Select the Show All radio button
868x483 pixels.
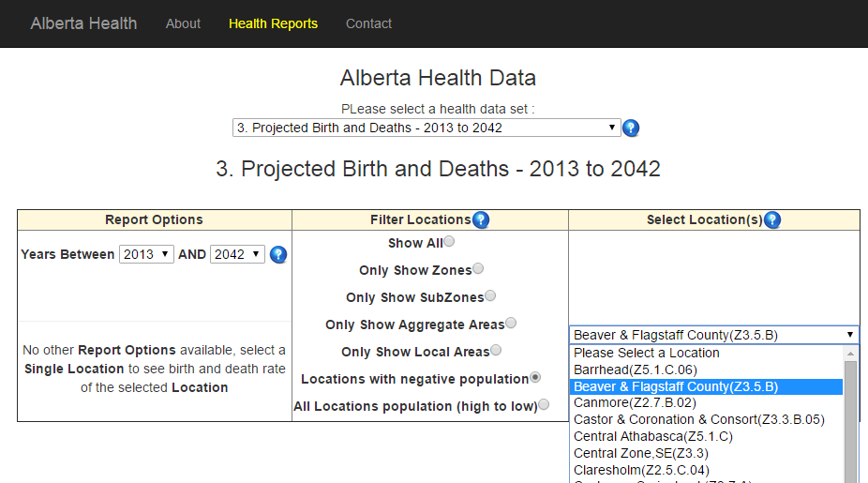tap(449, 241)
